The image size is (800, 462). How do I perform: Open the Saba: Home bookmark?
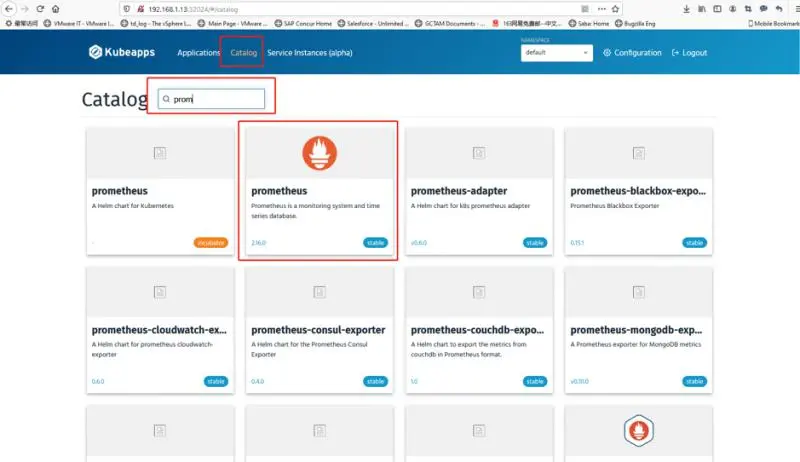pos(589,23)
